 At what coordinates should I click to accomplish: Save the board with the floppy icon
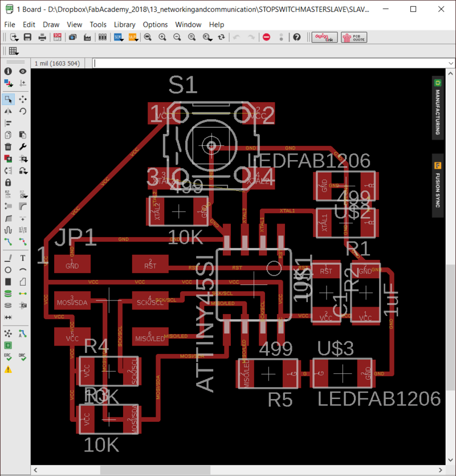(27, 38)
